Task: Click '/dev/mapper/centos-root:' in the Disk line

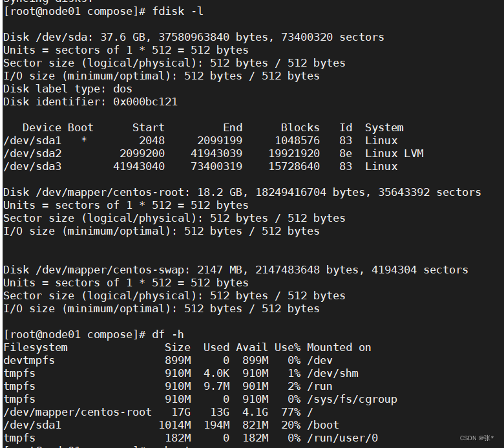Action: pyautogui.click(x=113, y=192)
